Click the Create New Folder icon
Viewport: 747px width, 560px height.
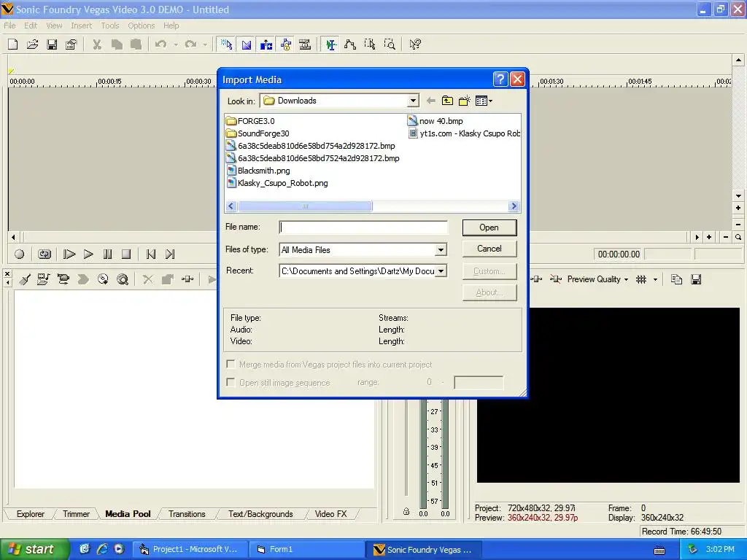(x=465, y=101)
